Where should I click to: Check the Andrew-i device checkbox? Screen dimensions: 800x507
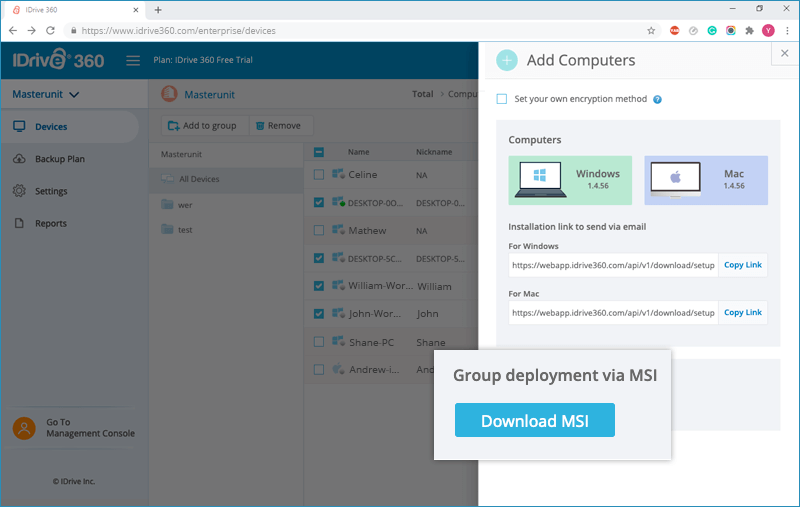coord(319,369)
